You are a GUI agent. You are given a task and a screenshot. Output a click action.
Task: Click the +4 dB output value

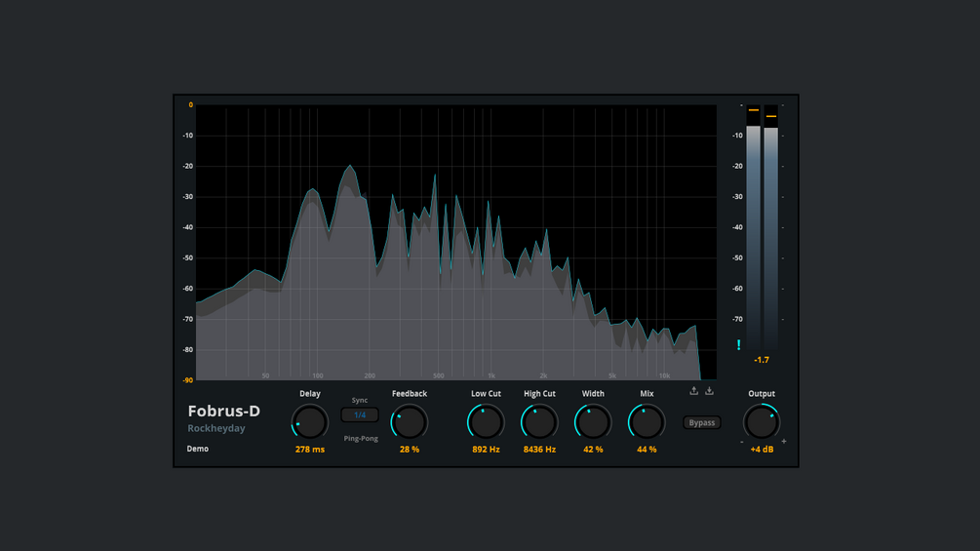762,450
